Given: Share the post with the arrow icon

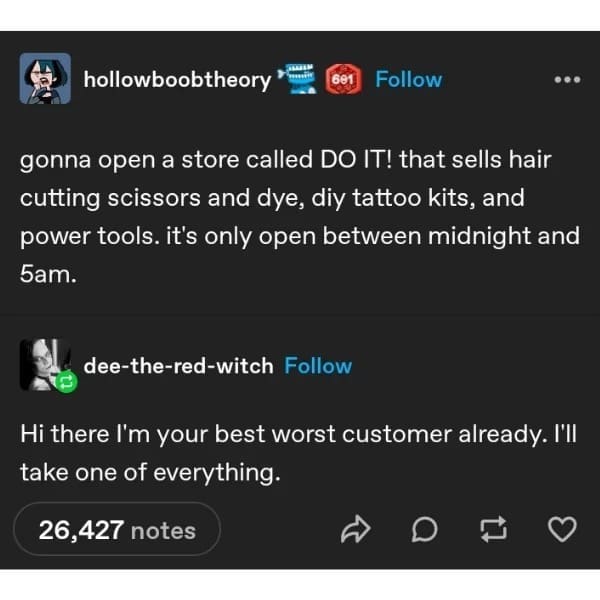Looking at the screenshot, I should click(x=355, y=529).
